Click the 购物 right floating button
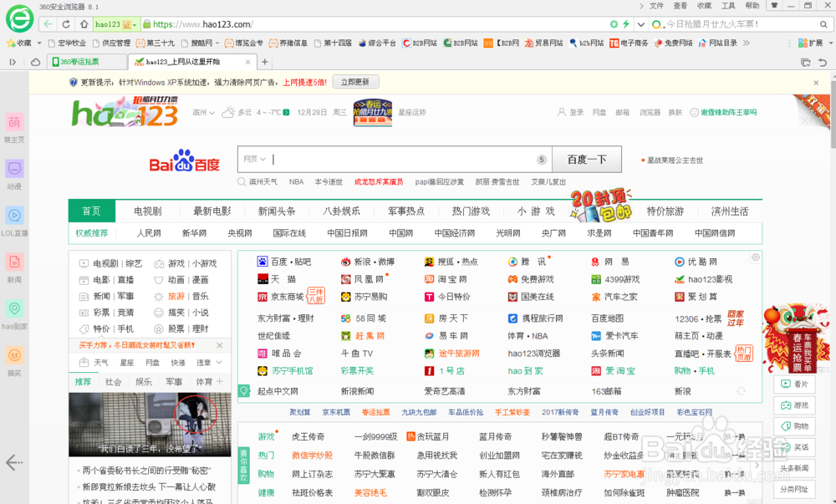 [x=794, y=426]
